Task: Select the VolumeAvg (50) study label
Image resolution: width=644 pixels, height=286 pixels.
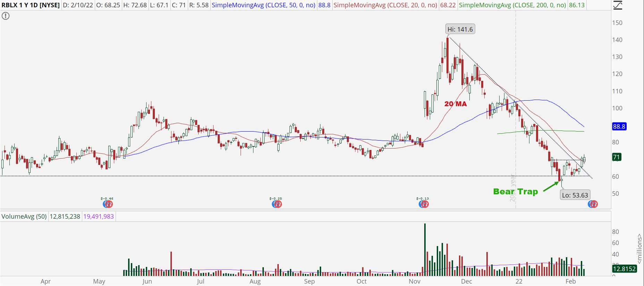Action: pyautogui.click(x=24, y=217)
